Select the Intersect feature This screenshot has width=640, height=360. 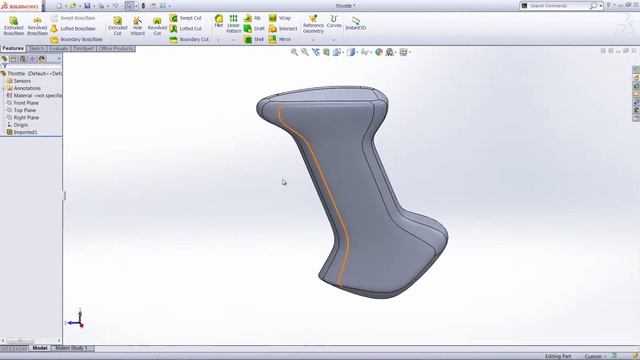point(283,29)
